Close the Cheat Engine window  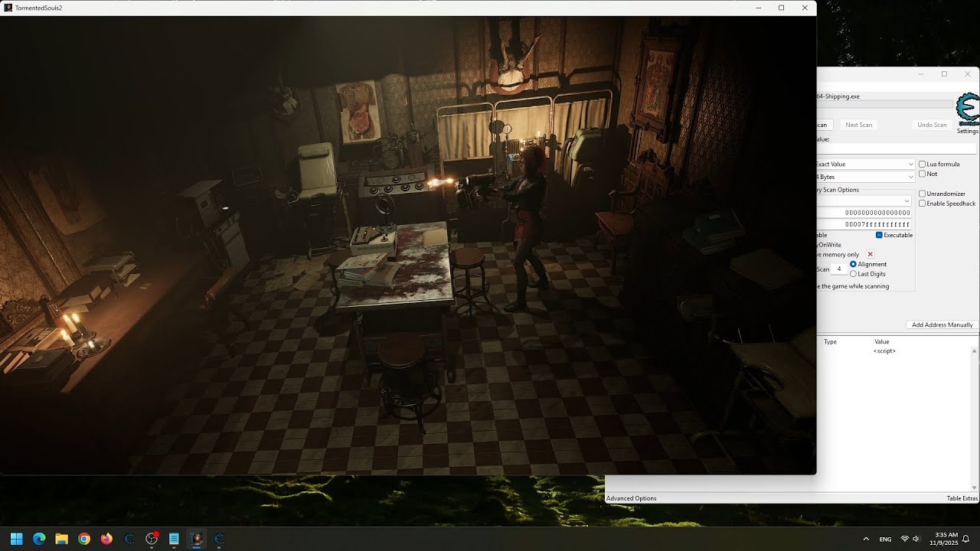coord(968,74)
